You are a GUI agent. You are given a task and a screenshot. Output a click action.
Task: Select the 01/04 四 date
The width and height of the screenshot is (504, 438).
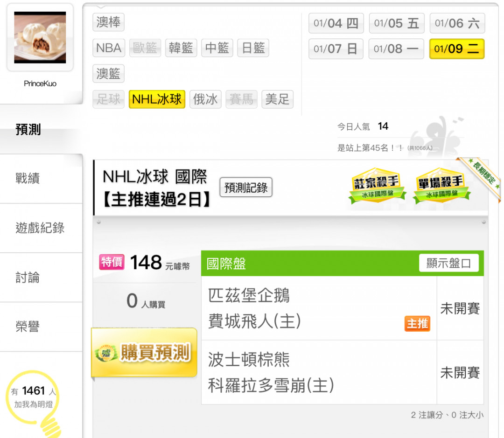(x=336, y=23)
